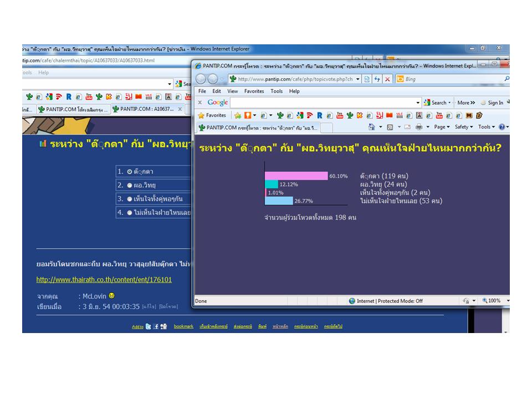
Task: Click the pink 60.10% result bar
Action: coord(296,176)
